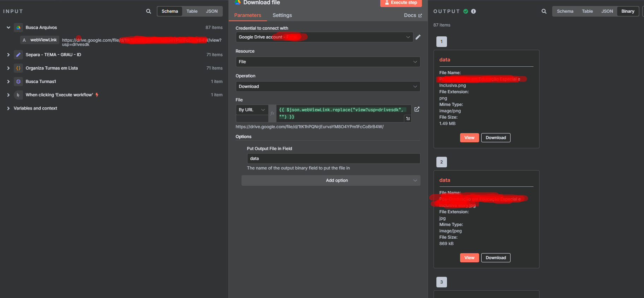Switch INPUT view to Table

(192, 11)
